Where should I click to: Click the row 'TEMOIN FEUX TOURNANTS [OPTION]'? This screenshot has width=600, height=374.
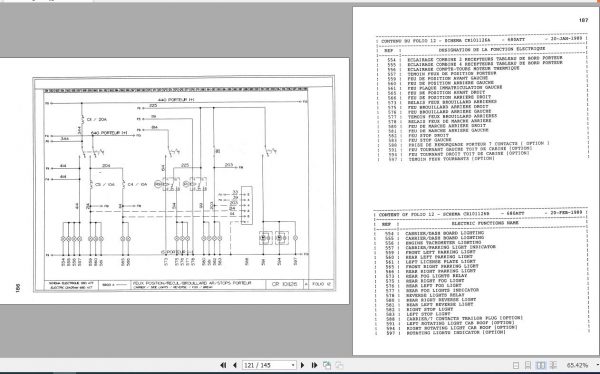click(x=452, y=158)
